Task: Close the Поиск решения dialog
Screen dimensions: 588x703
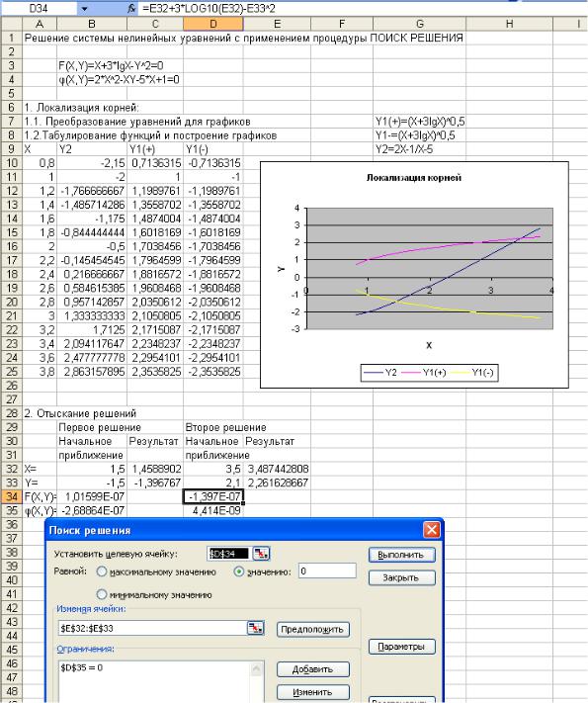Action: tap(431, 530)
